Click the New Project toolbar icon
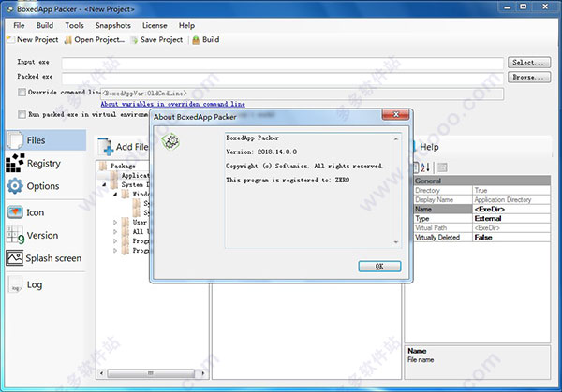562x392 pixels. pos(10,39)
